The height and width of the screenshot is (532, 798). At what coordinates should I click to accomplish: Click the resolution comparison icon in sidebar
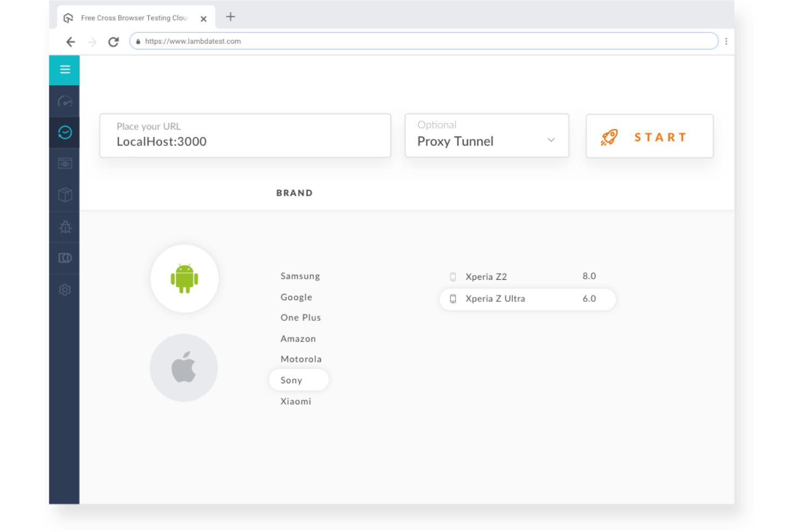pyautogui.click(x=64, y=258)
